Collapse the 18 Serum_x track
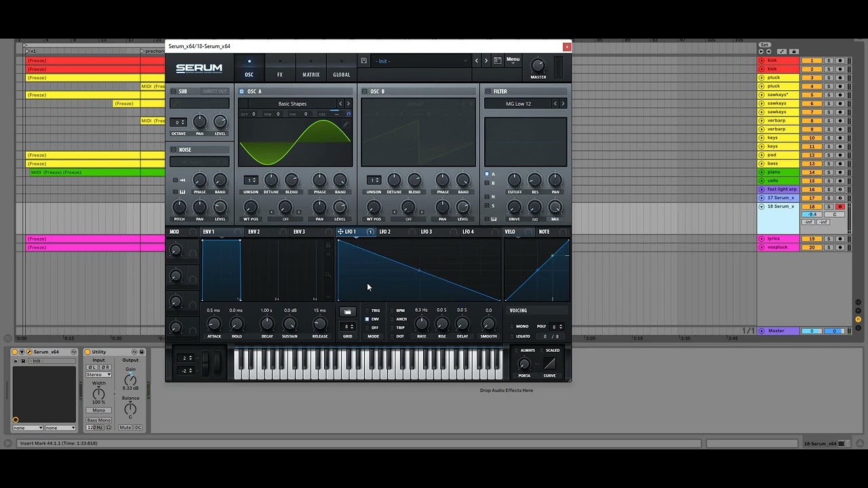This screenshot has width=868, height=488. tap(762, 207)
